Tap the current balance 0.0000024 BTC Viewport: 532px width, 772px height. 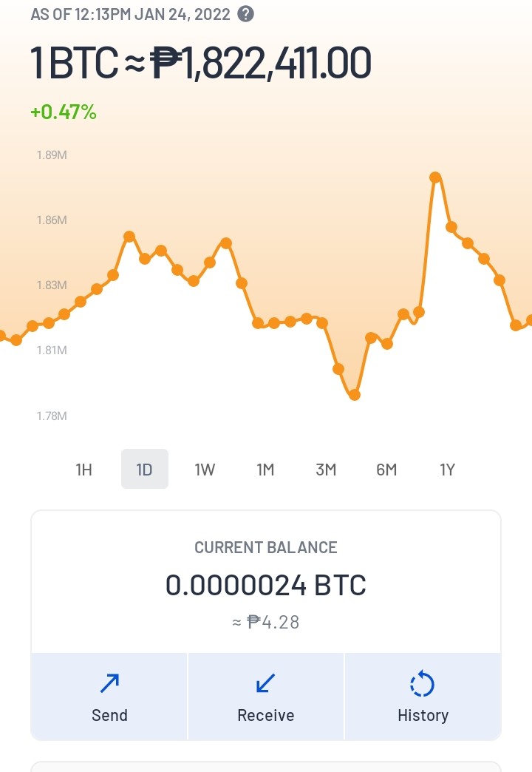pos(266,585)
